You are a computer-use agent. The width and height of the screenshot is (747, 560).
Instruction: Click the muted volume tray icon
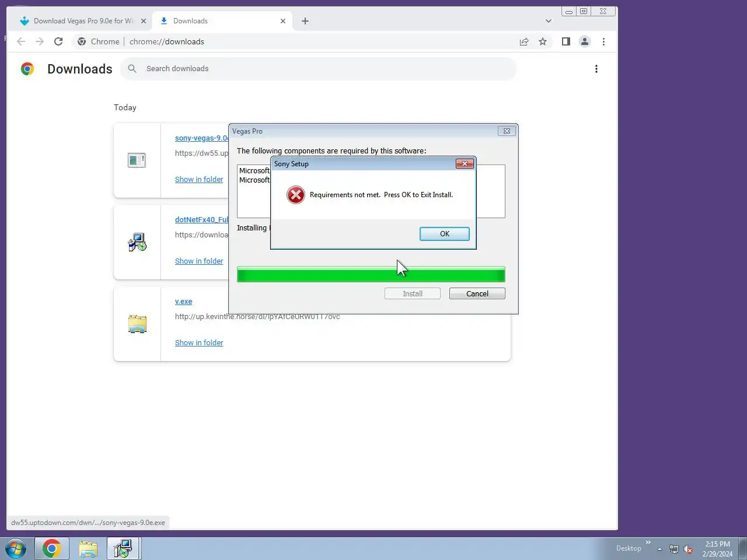688,549
